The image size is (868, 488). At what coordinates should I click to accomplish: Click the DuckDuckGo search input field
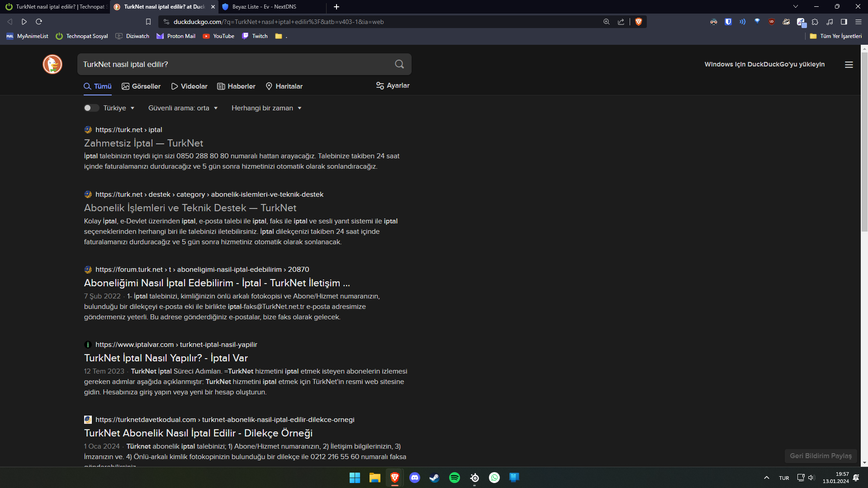[235, 64]
